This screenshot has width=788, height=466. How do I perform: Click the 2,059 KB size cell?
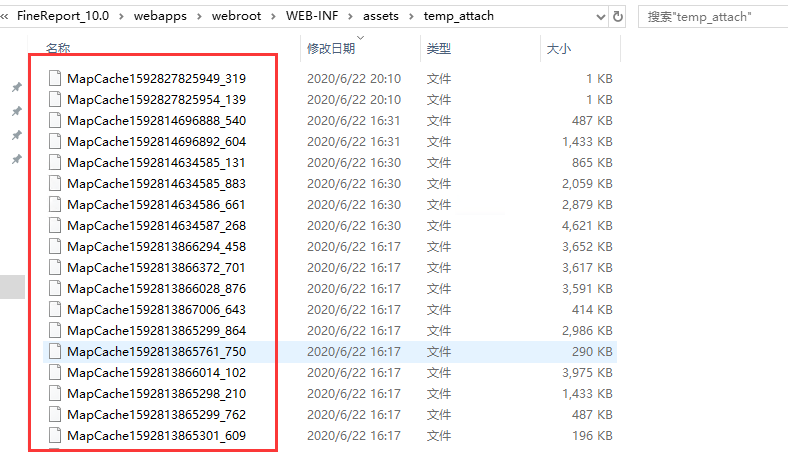pos(587,183)
